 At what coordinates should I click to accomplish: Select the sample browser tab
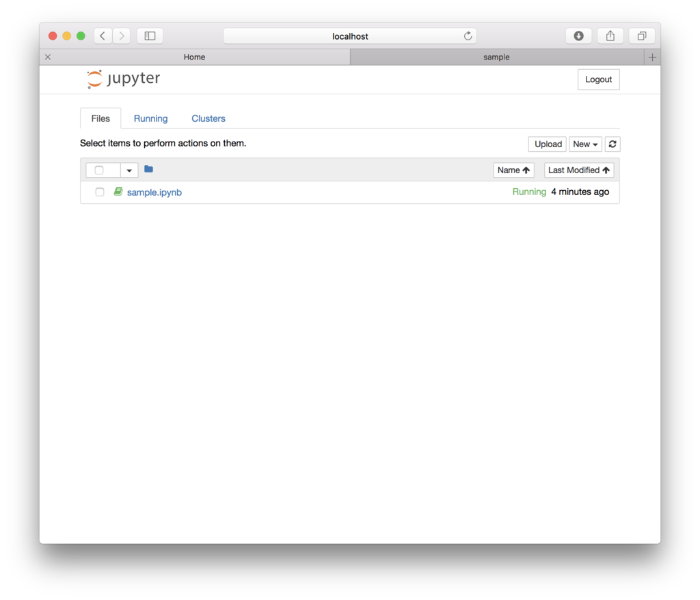pyautogui.click(x=496, y=57)
